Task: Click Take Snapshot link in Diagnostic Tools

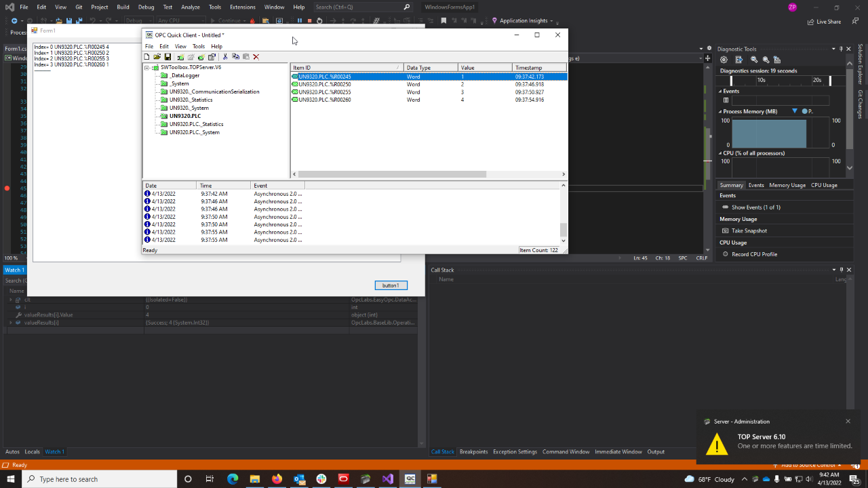Action: coord(749,230)
